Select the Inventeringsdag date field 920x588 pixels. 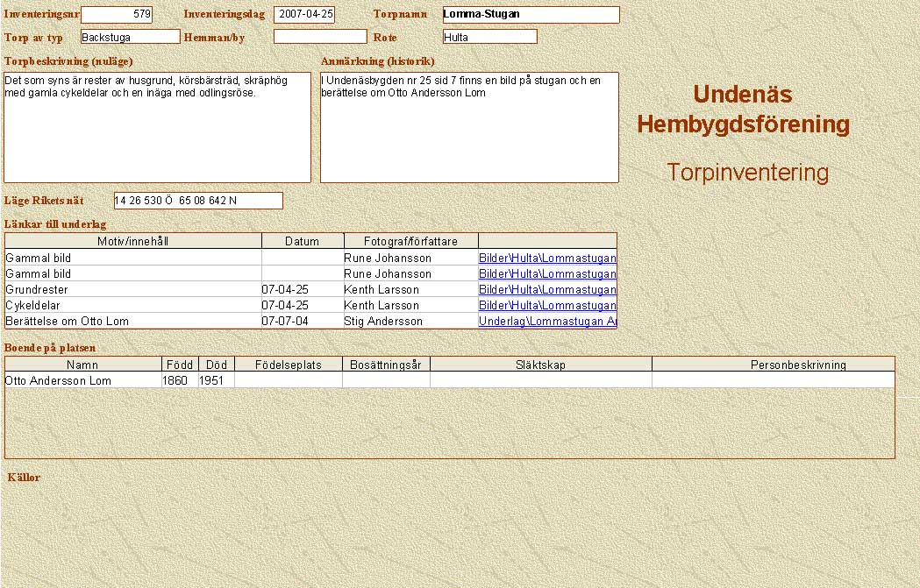(303, 15)
